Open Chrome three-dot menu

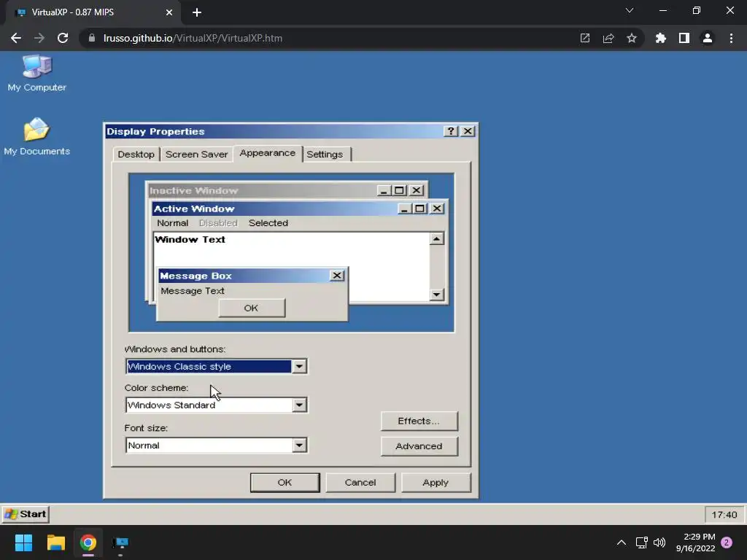click(731, 38)
